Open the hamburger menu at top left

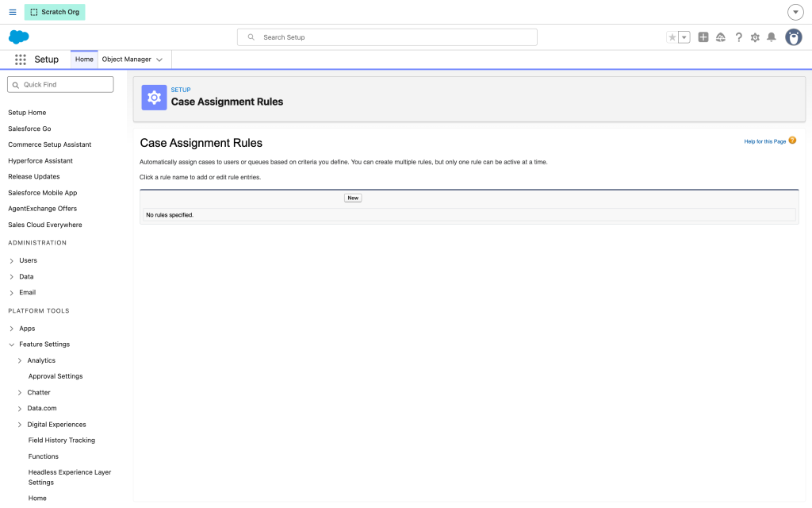coord(13,12)
